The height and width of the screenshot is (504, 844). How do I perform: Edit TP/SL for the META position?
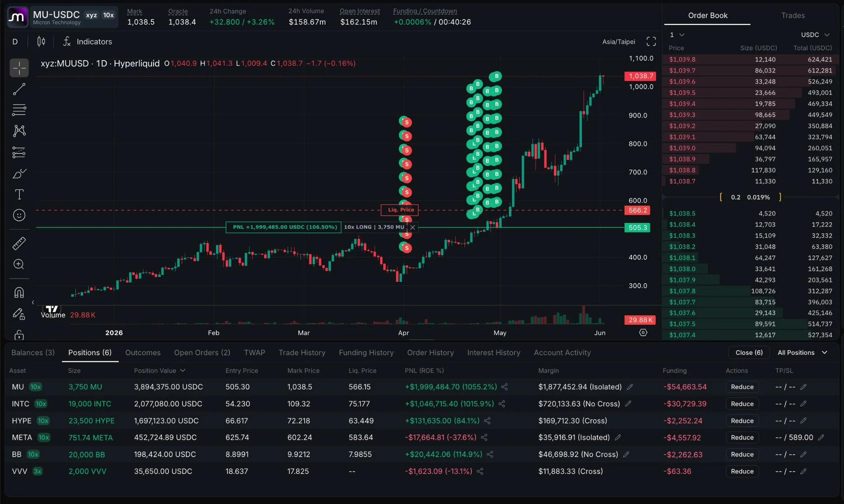click(821, 438)
